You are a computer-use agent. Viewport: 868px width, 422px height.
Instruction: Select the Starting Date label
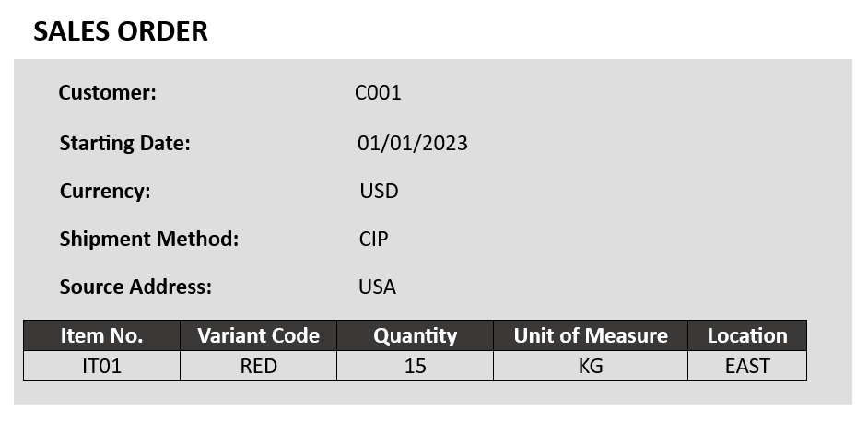(124, 144)
